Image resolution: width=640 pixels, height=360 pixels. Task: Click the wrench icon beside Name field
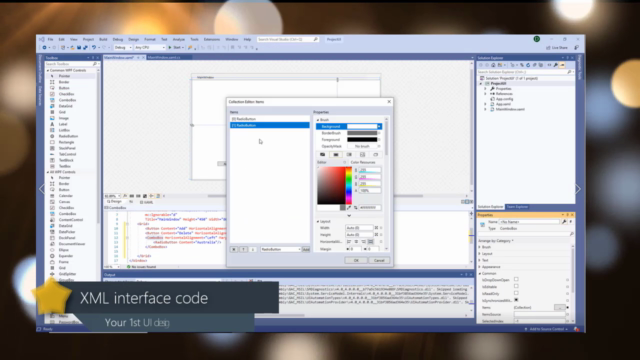pyautogui.click(x=564, y=222)
